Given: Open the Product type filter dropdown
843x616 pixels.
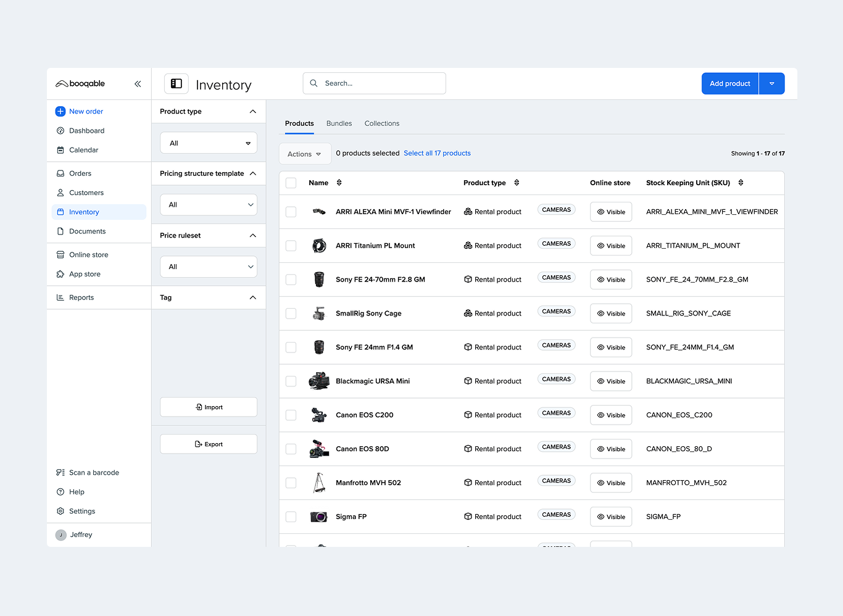Looking at the screenshot, I should point(208,143).
